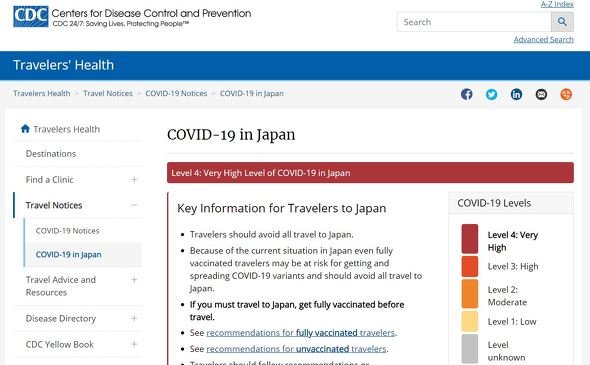Open Travelers Health home icon
The height and width of the screenshot is (365, 590).
point(25,129)
